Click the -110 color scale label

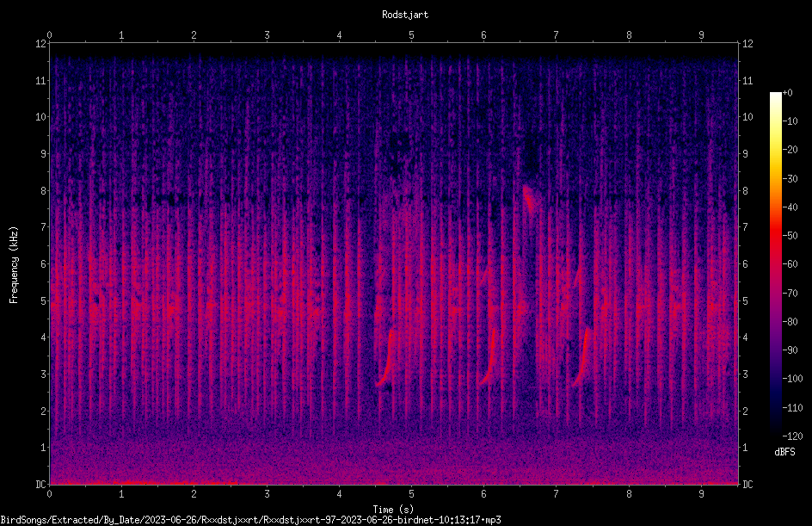click(792, 408)
